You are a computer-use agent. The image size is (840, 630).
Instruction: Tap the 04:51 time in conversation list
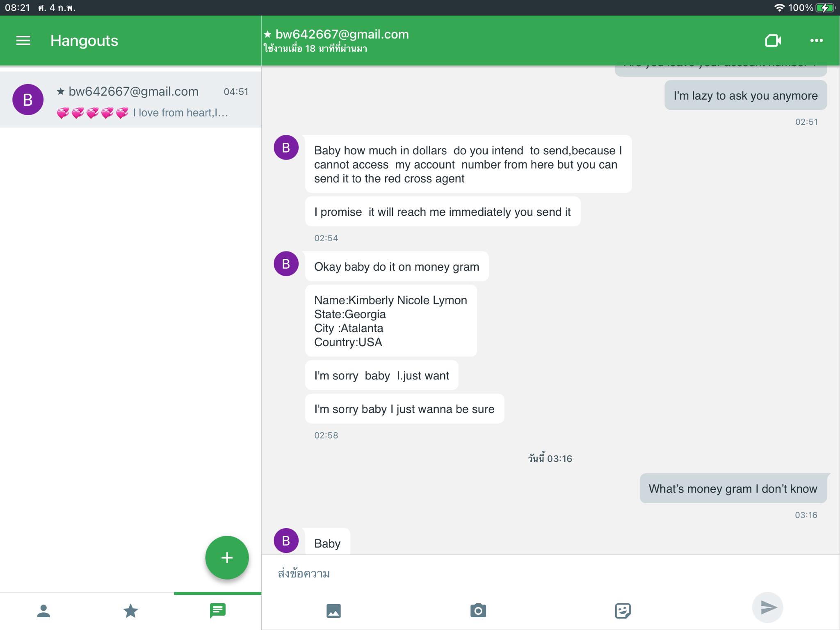(236, 92)
